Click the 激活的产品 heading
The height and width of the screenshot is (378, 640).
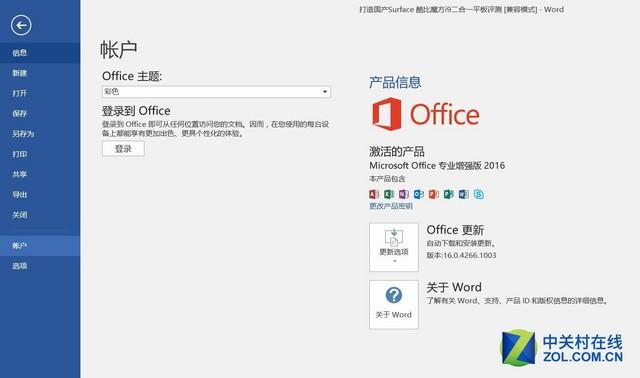coord(397,151)
